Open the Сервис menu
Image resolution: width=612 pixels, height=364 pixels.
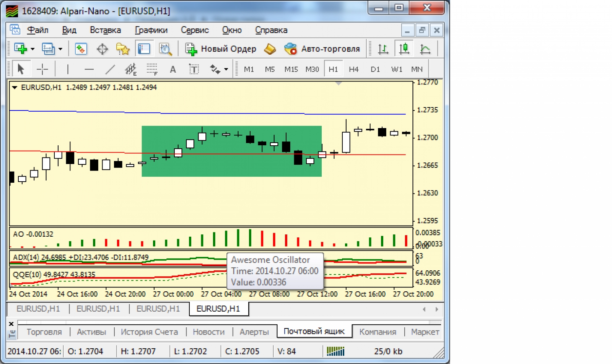(x=195, y=30)
